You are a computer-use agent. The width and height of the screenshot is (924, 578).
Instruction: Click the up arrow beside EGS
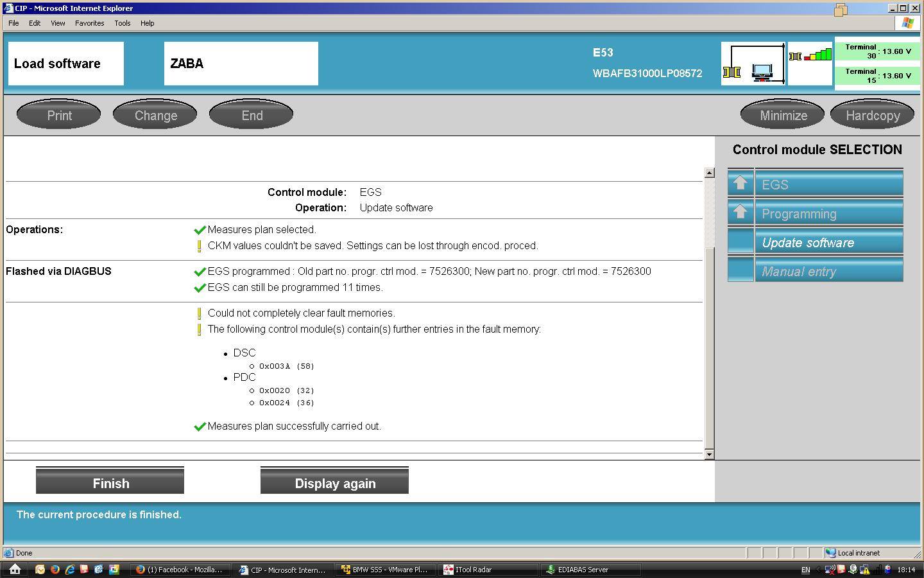(x=740, y=184)
